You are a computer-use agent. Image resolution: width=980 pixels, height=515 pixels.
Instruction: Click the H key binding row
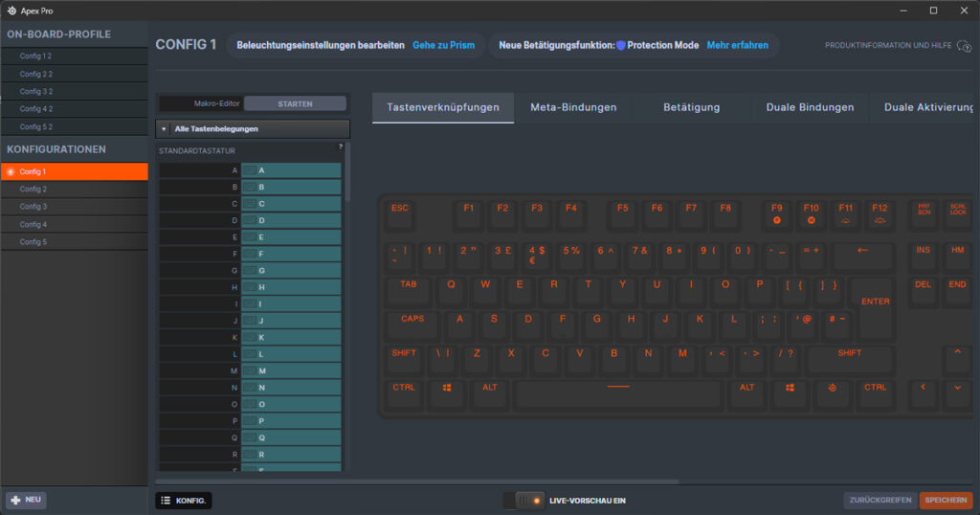[x=250, y=287]
